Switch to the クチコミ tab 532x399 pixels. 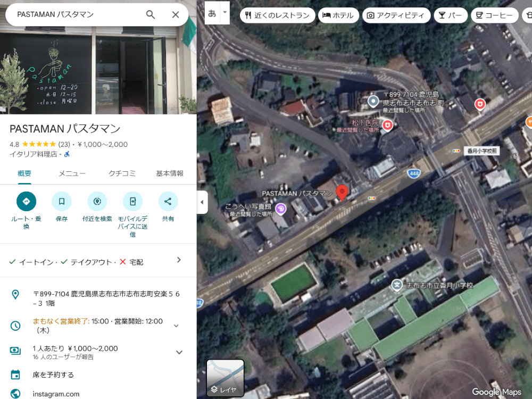point(122,173)
